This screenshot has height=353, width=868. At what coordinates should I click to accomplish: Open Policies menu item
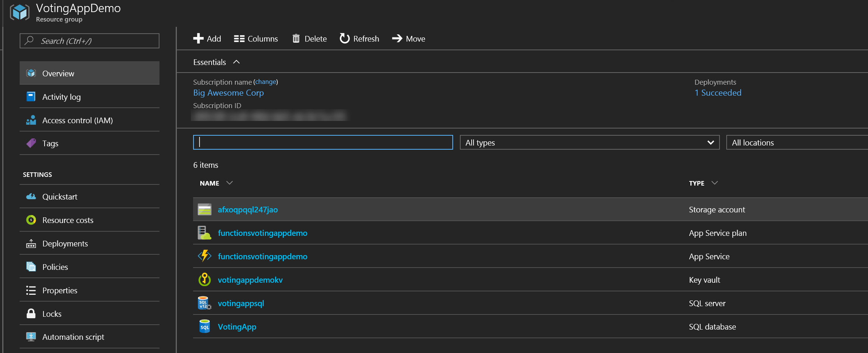pyautogui.click(x=90, y=267)
